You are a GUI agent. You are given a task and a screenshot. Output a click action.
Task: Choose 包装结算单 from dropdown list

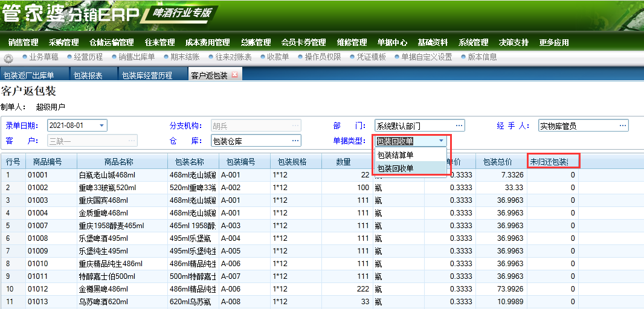410,155
